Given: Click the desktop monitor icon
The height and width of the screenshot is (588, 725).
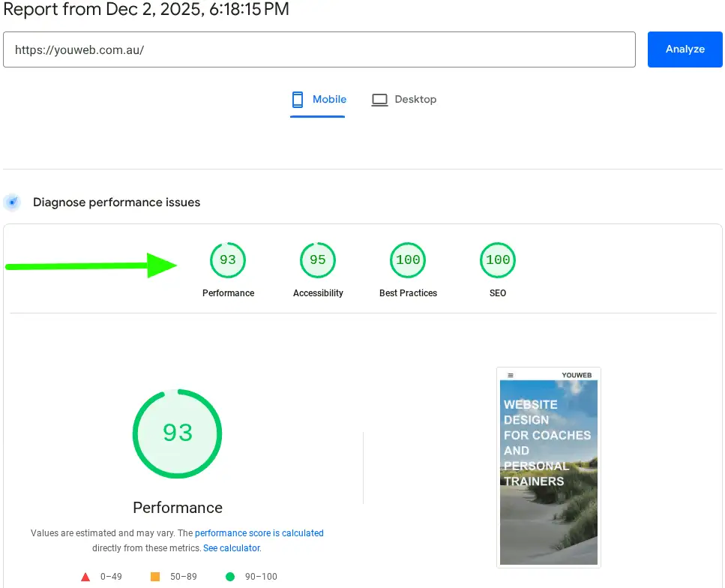Looking at the screenshot, I should click(x=380, y=100).
